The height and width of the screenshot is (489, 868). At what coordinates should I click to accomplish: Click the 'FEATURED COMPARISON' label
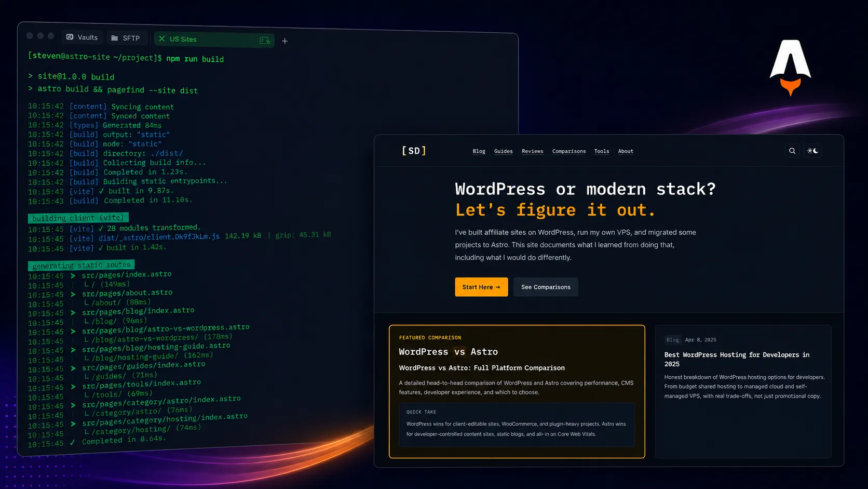430,338
